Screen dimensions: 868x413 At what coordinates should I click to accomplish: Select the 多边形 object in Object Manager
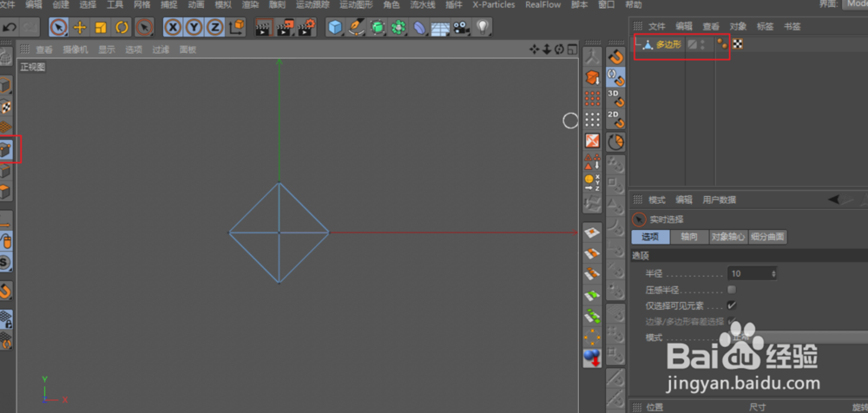click(668, 45)
